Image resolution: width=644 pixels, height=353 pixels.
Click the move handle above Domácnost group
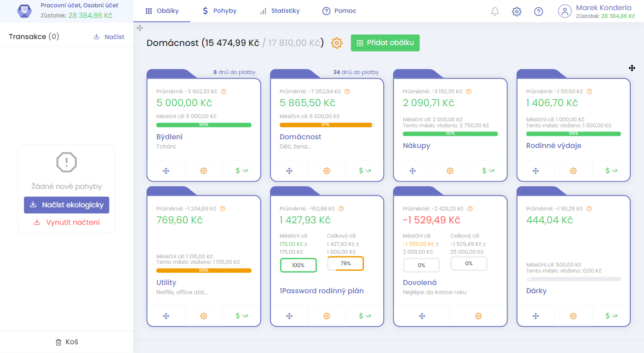[x=140, y=28]
